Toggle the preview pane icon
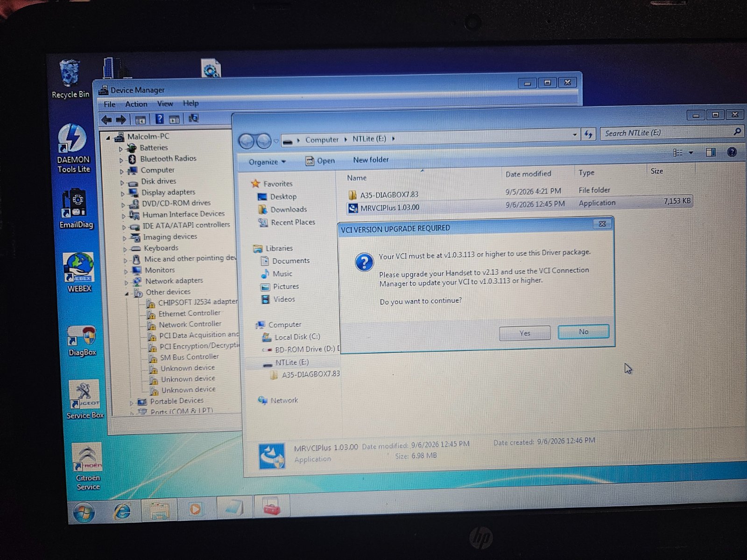This screenshot has width=747, height=560. pos(711,152)
